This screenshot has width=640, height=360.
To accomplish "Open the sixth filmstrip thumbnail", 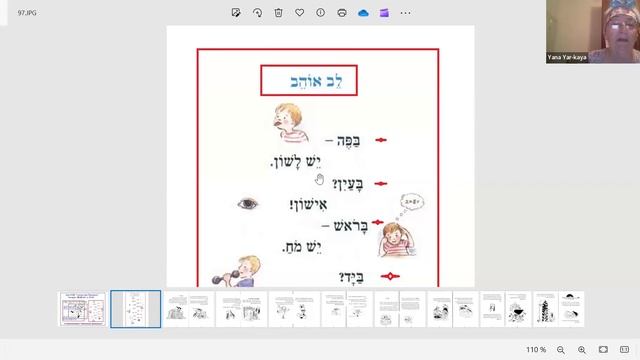I will [x=347, y=309].
